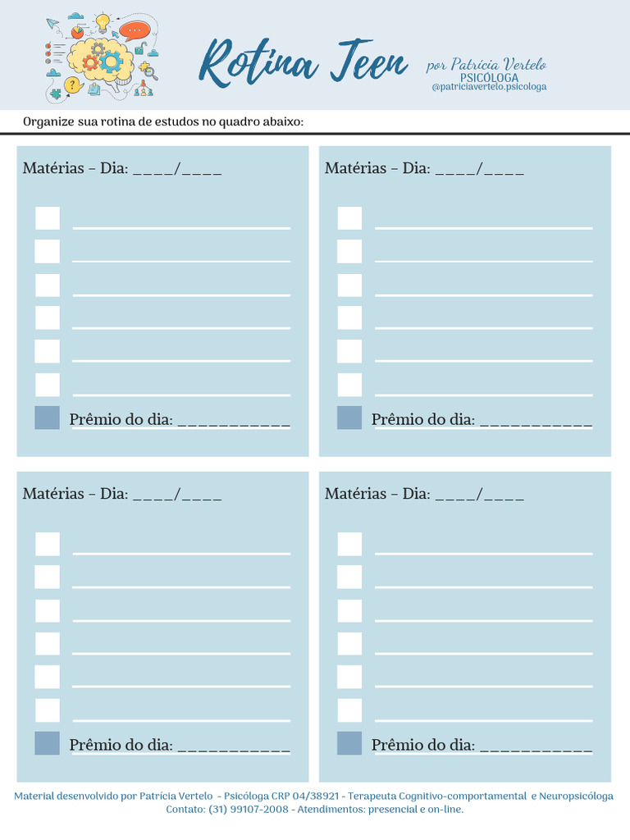The width and height of the screenshot is (630, 840).
Task: Click the paper airplane icon in the header illustration
Action: [52, 23]
